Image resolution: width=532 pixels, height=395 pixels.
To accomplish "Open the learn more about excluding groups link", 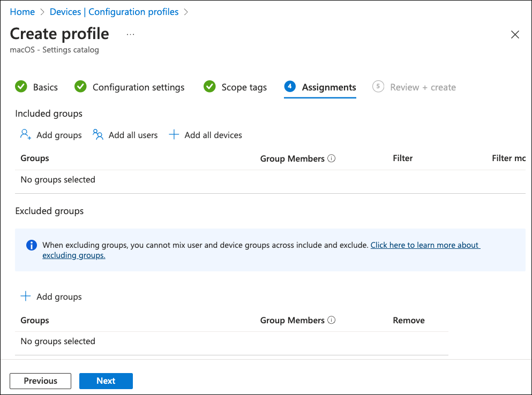I will (425, 245).
